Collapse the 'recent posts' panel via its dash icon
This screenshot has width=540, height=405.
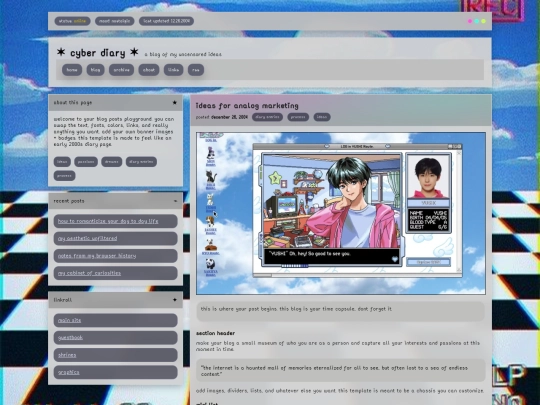[x=175, y=201]
